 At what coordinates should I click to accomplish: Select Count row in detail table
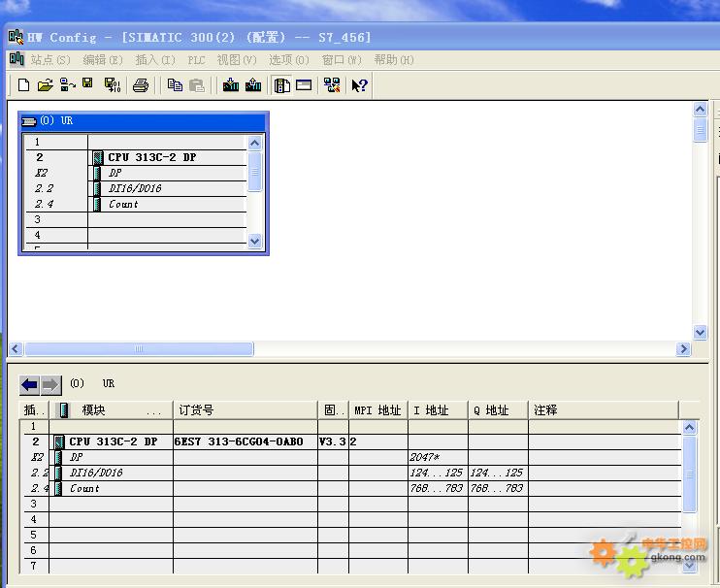point(352,488)
